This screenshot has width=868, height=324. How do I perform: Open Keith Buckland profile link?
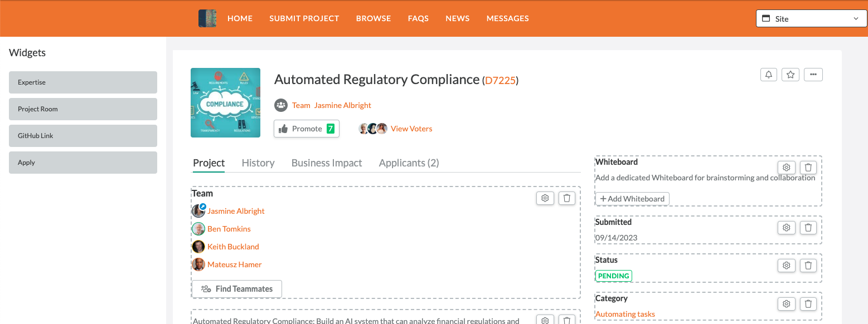pos(233,247)
